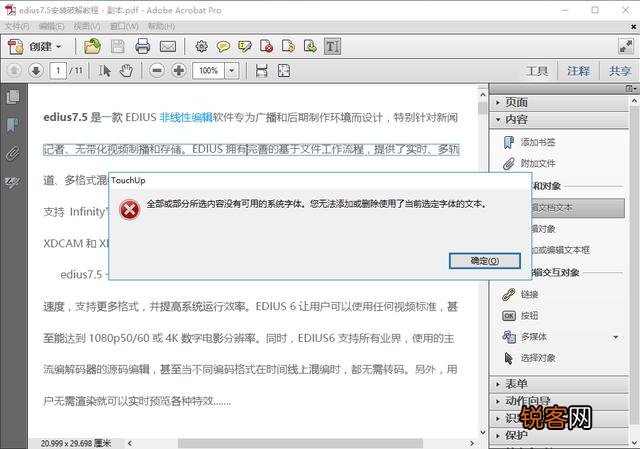Image resolution: width=640 pixels, height=449 pixels.
Task: Click the Open file folder icon
Action: click(92, 46)
